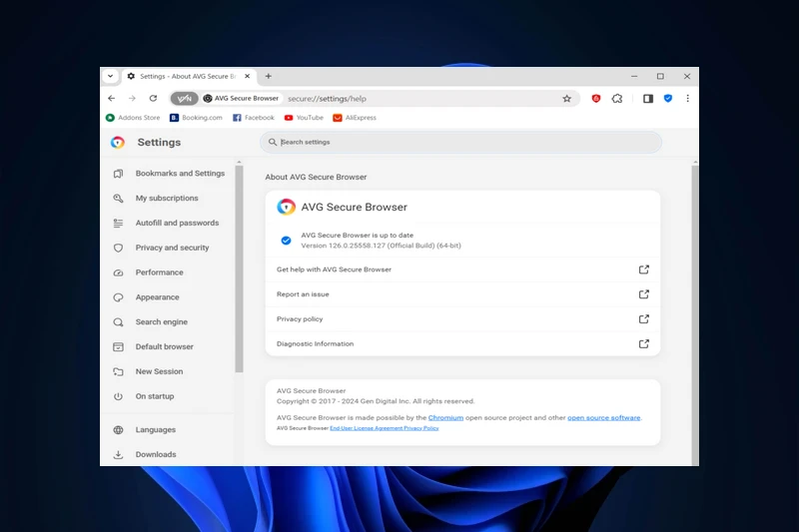Click the Search settings field

click(x=460, y=142)
